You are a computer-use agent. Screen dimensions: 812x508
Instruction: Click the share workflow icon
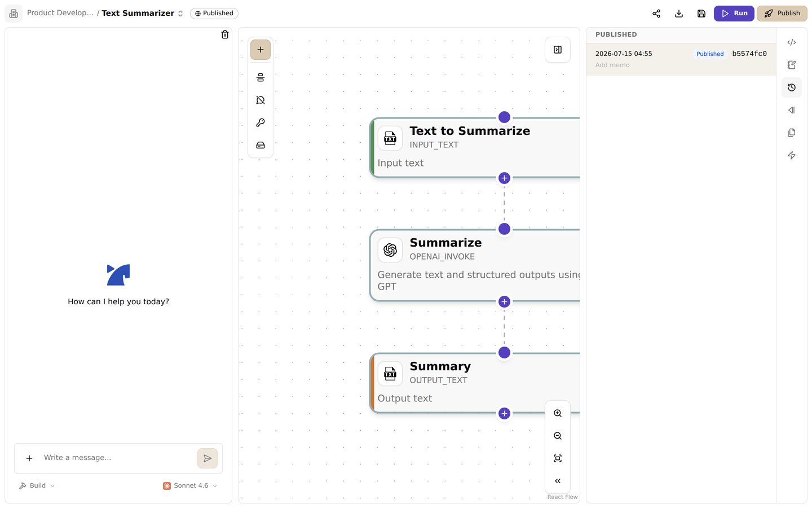point(656,14)
